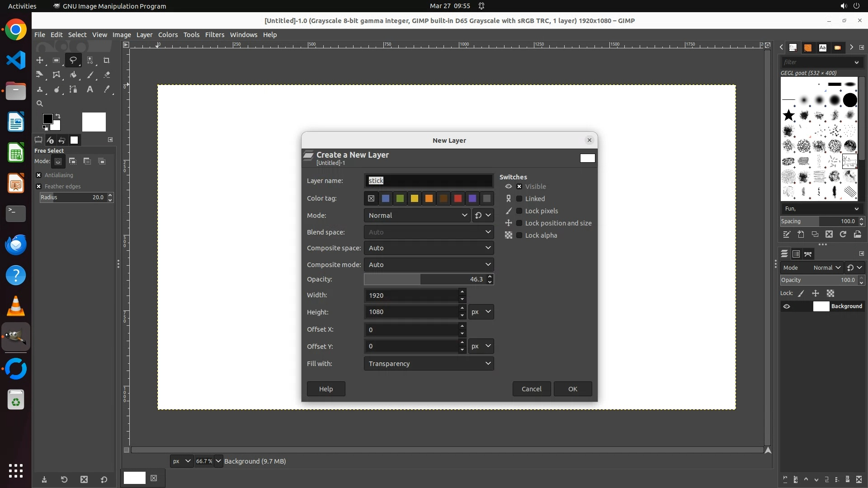Click OK to create the layer
Viewport: 868px width, 488px height.
click(572, 389)
